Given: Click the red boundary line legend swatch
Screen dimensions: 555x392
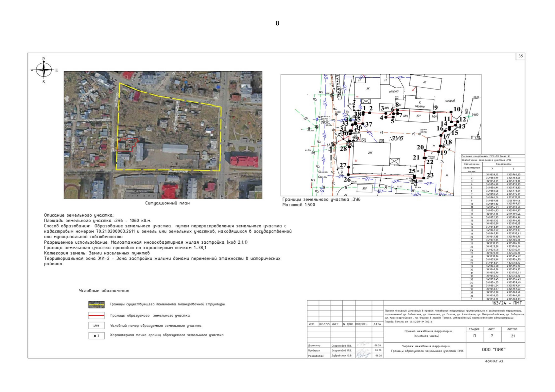Looking at the screenshot, I should (96, 316).
